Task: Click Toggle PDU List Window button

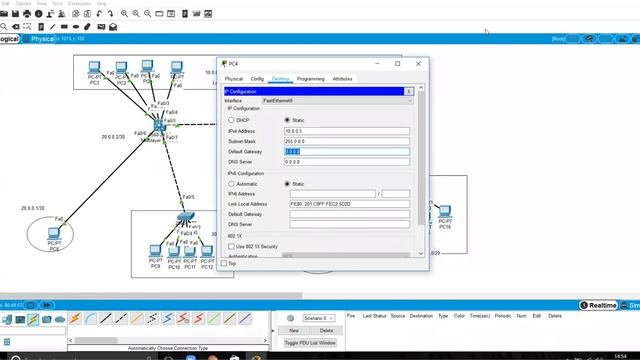Action: (310, 343)
